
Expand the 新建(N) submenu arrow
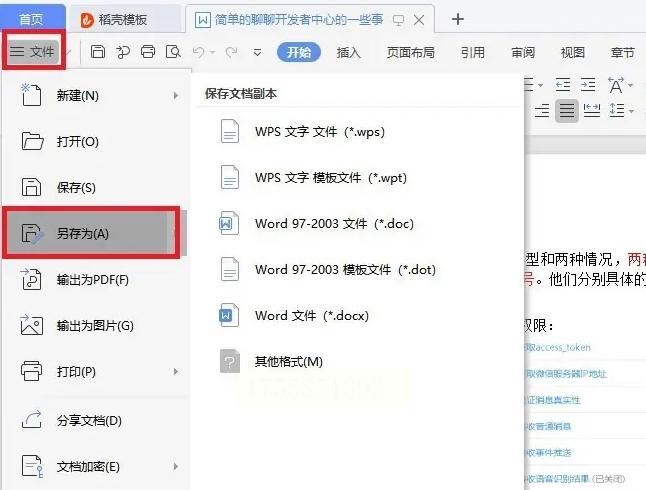[176, 96]
